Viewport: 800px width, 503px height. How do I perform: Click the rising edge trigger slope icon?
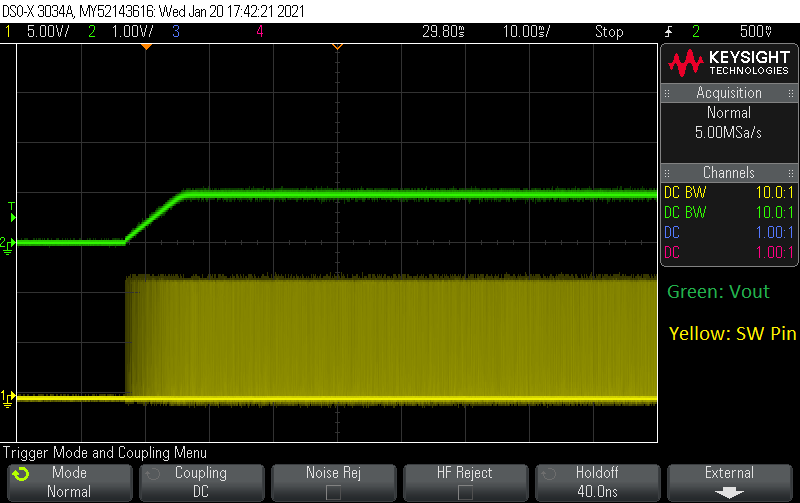pos(668,32)
